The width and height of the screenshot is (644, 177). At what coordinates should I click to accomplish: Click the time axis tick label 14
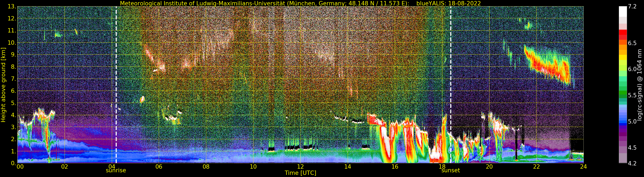[347, 166]
